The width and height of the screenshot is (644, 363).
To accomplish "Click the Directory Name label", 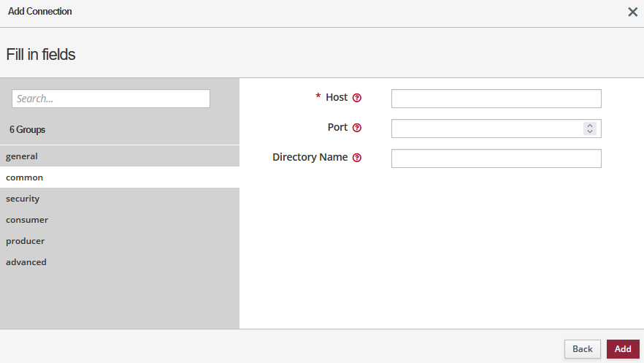I will click(310, 157).
